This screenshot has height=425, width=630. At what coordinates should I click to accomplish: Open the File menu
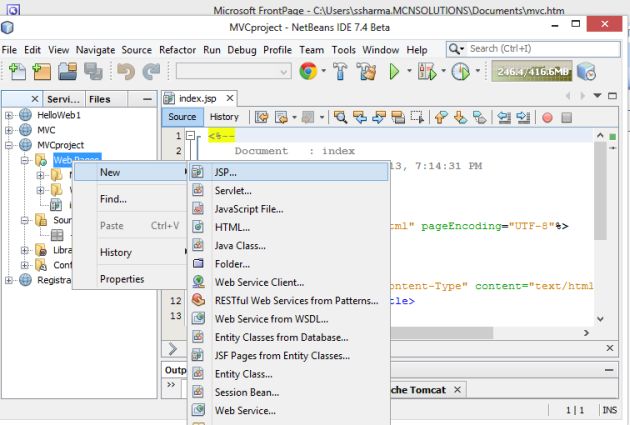point(9,50)
